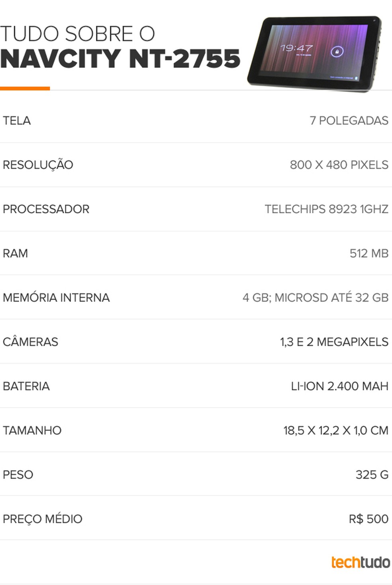The height and width of the screenshot is (585, 392).
Task: Click the 19:47 clock on tablet
Action: tap(296, 49)
